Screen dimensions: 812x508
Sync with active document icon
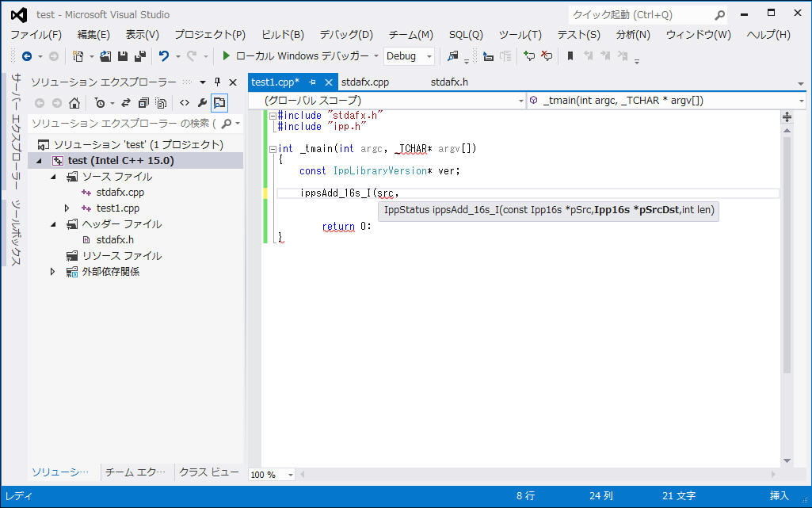(x=126, y=103)
